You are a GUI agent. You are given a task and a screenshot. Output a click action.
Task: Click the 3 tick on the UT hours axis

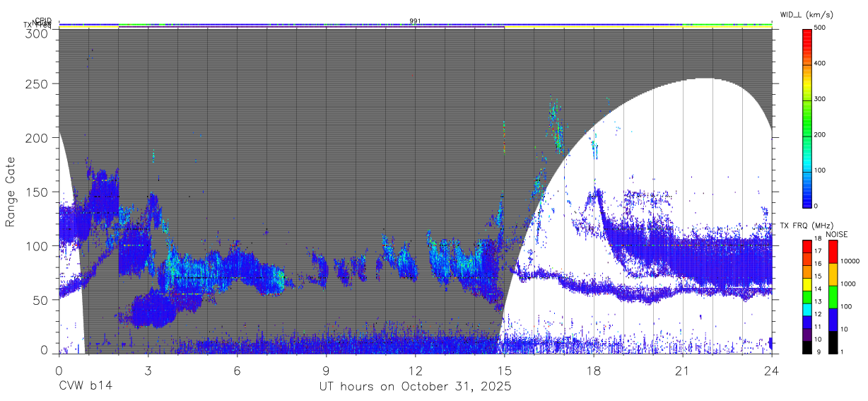[148, 370]
